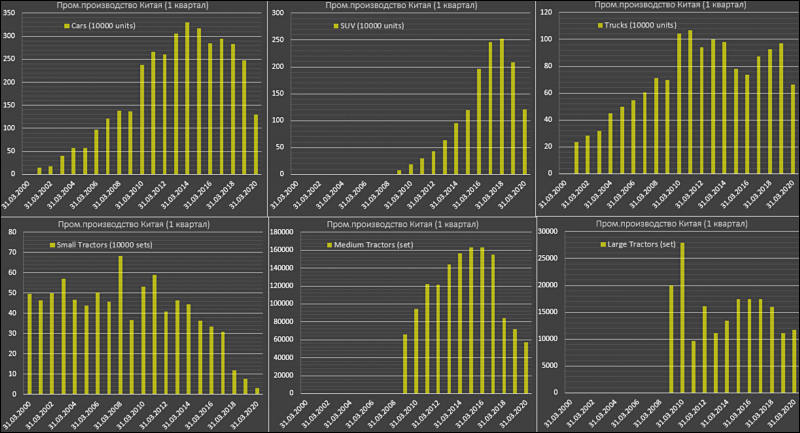The height and width of the screenshot is (433, 800).
Task: Click the 31.03.2000 x-axis label in the Trucks chart
Action: 553,193
